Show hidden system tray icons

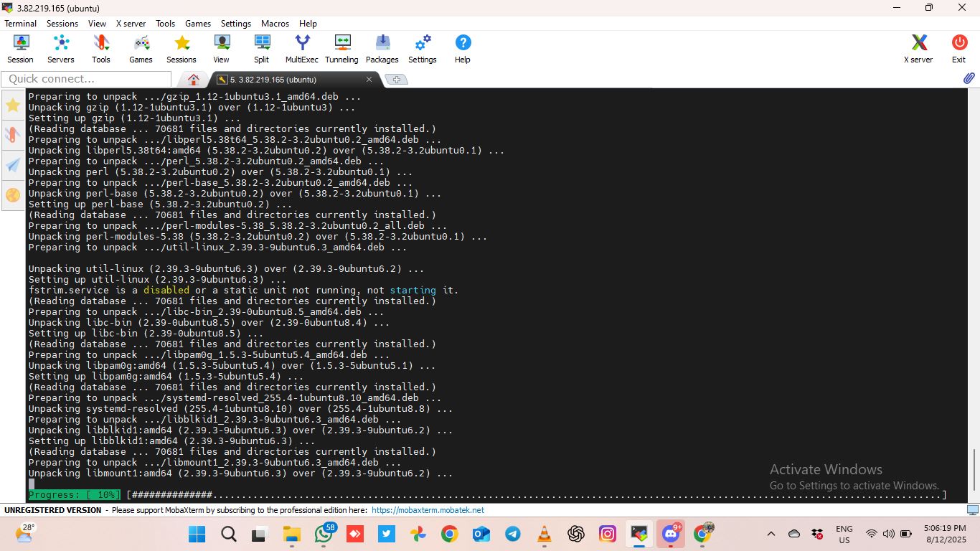click(x=771, y=534)
